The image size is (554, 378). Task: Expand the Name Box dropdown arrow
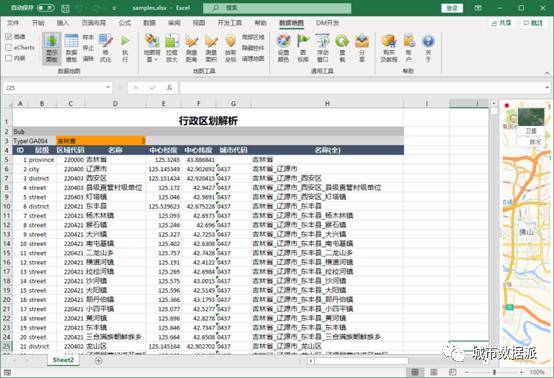tap(108, 87)
